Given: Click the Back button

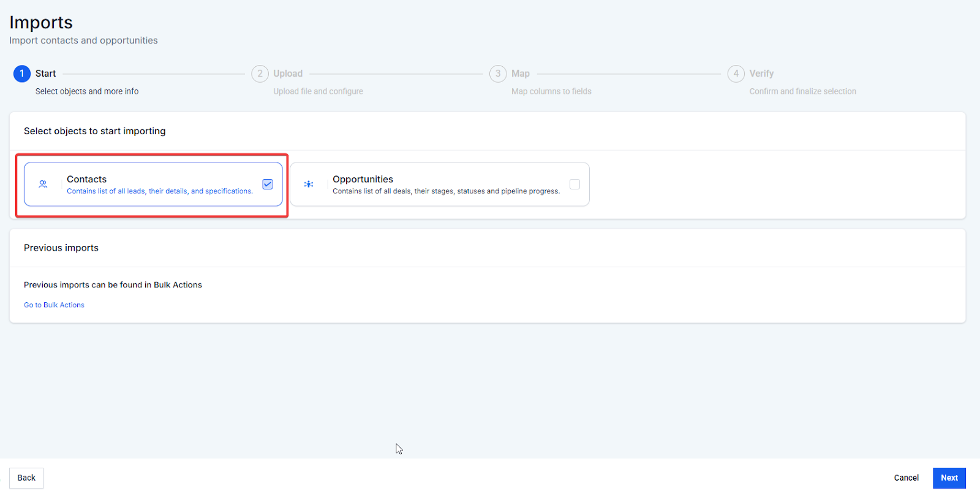Looking at the screenshot, I should coord(26,478).
